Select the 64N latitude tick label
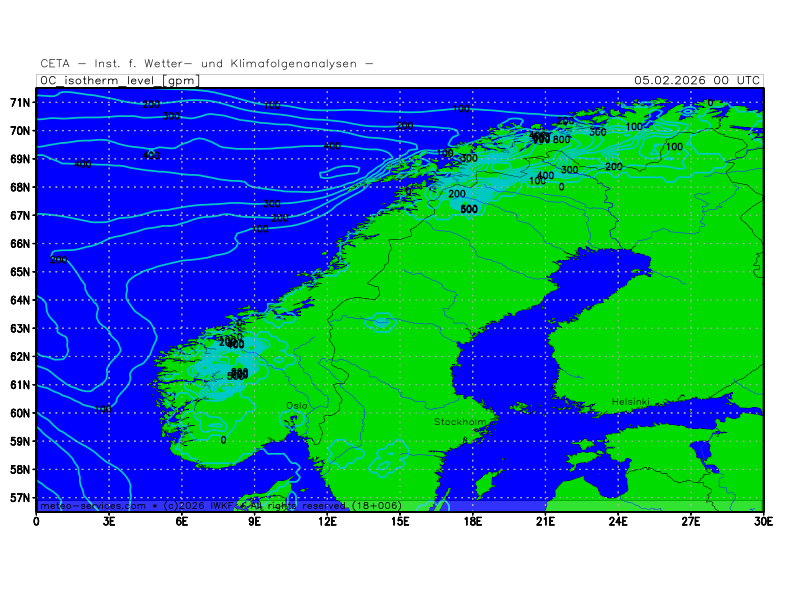The image size is (800, 600). (x=20, y=300)
